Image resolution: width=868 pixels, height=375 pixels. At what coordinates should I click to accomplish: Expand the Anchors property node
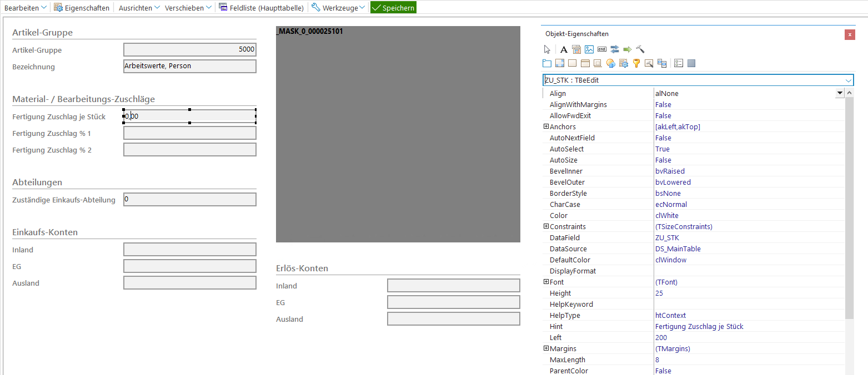[546, 126]
